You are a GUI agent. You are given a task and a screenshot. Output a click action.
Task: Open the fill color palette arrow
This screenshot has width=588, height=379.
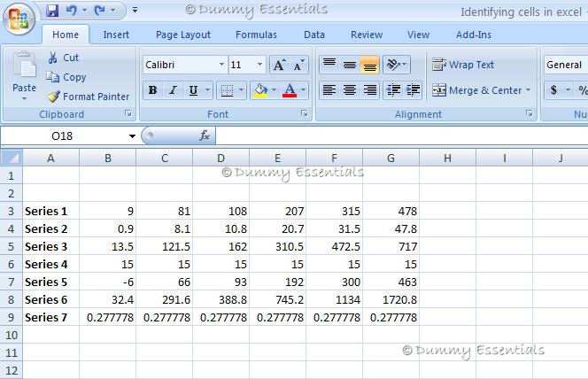(x=274, y=90)
